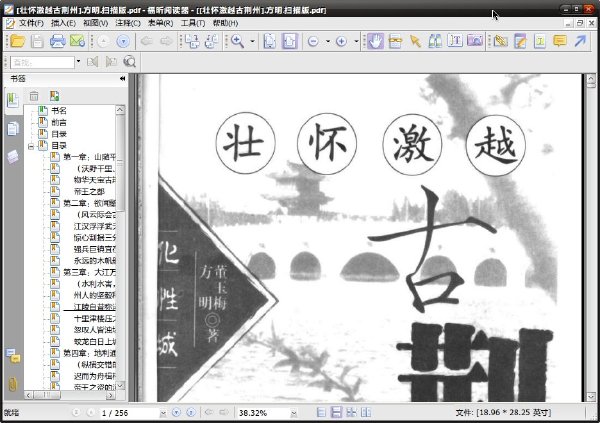Open the dropdown next to zoom in plus

356,41
